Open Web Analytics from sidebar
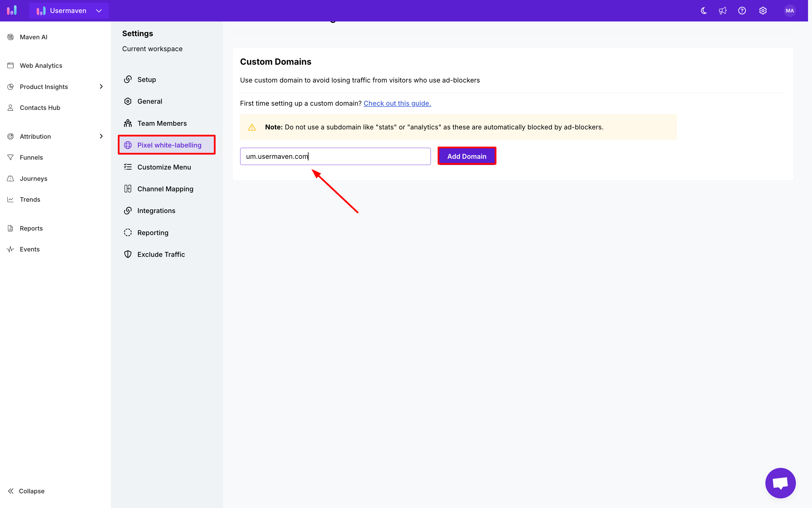The image size is (812, 508). click(41, 66)
